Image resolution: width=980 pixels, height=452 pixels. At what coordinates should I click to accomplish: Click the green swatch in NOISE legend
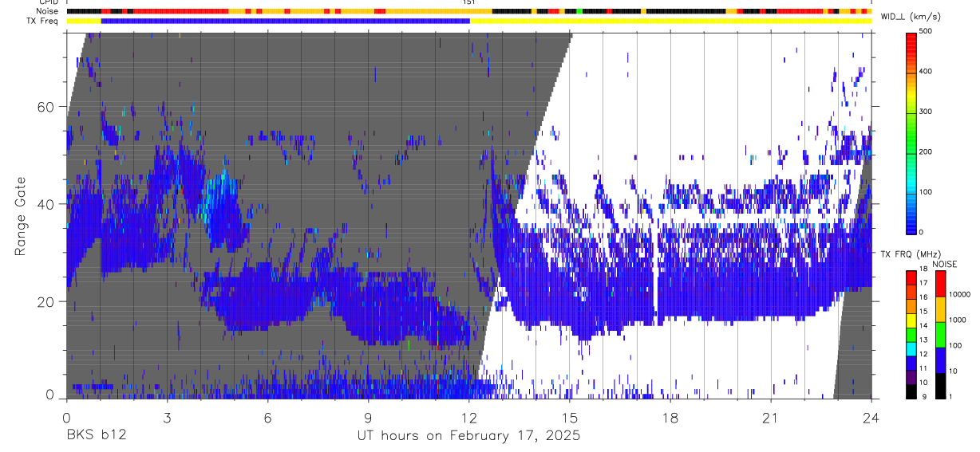(939, 334)
